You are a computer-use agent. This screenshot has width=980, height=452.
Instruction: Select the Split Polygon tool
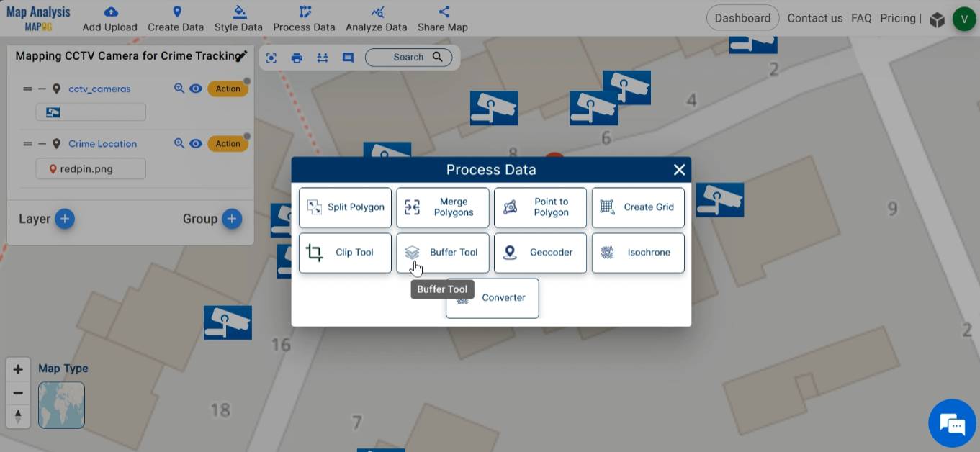pyautogui.click(x=345, y=207)
